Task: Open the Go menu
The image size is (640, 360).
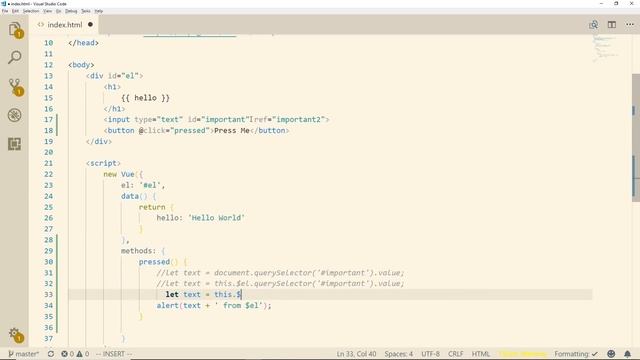Action: click(58, 11)
